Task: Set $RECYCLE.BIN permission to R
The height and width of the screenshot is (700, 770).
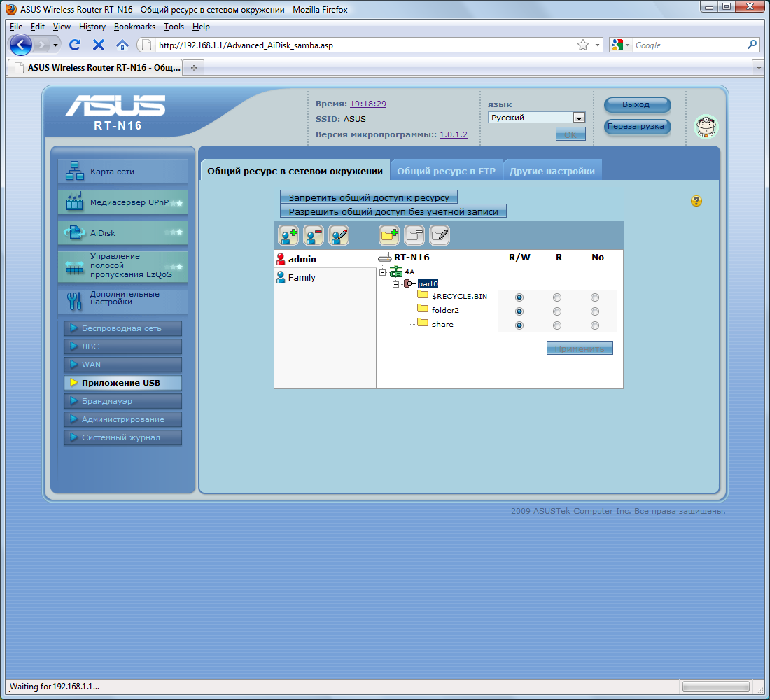Action: [x=557, y=297]
